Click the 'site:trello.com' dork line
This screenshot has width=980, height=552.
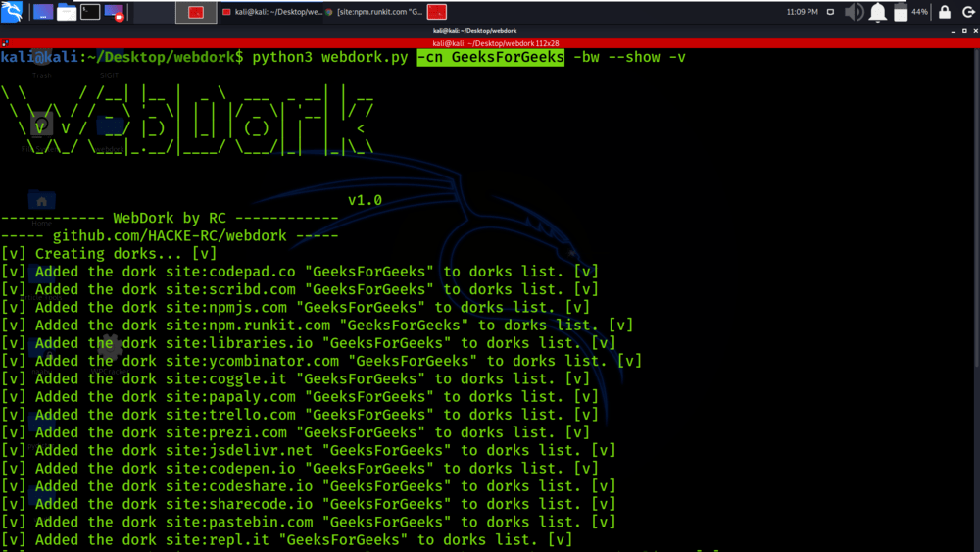[x=299, y=415]
